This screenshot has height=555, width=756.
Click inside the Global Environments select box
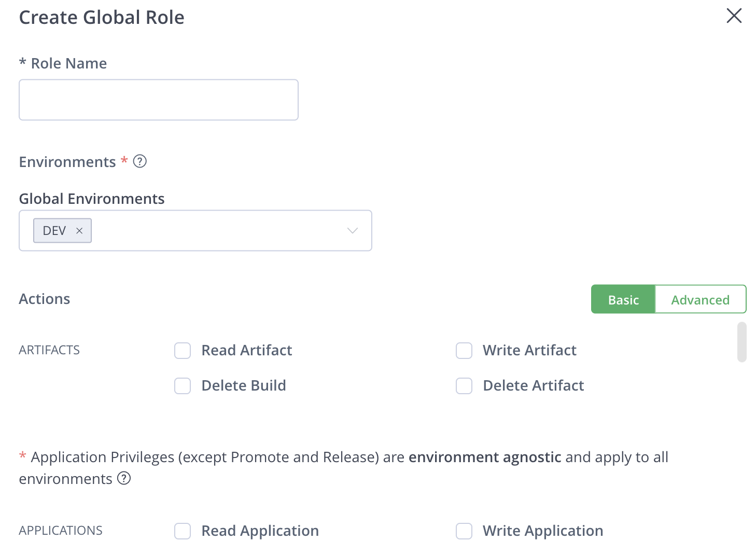pyautogui.click(x=218, y=231)
